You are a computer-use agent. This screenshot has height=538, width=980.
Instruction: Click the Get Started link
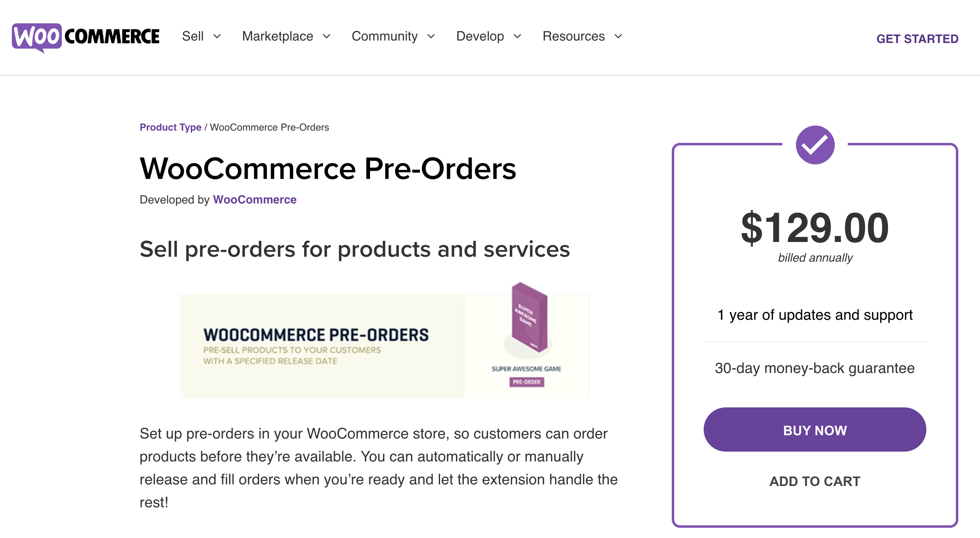click(917, 39)
